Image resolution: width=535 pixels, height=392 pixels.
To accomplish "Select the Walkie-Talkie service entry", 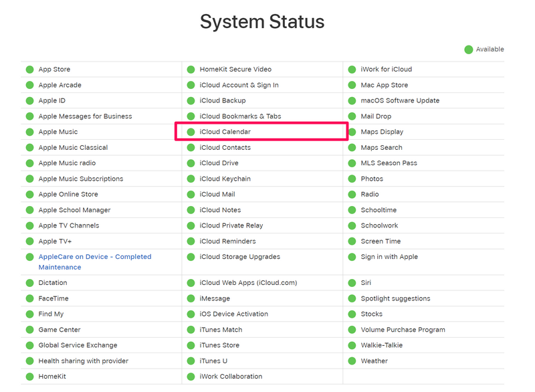I will [381, 345].
